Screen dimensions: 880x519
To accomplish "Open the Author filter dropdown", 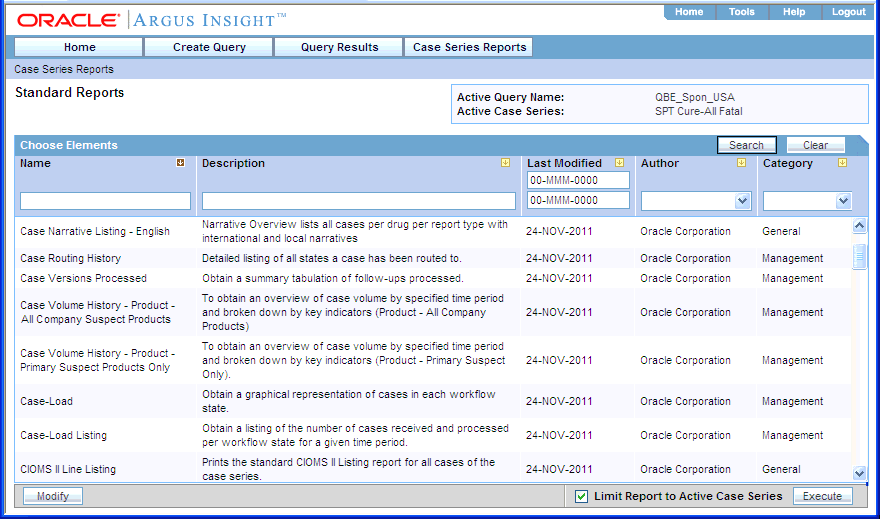I will tap(742, 201).
